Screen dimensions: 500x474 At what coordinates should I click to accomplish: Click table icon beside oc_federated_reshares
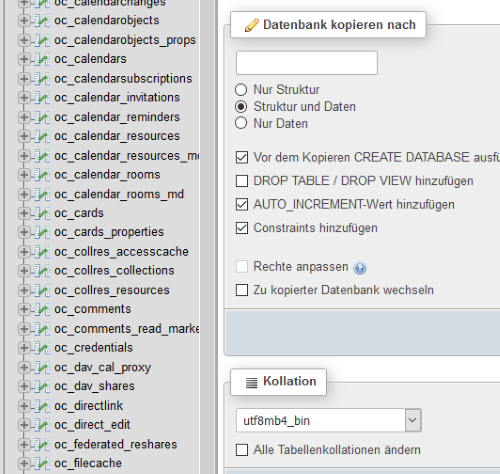point(42,444)
